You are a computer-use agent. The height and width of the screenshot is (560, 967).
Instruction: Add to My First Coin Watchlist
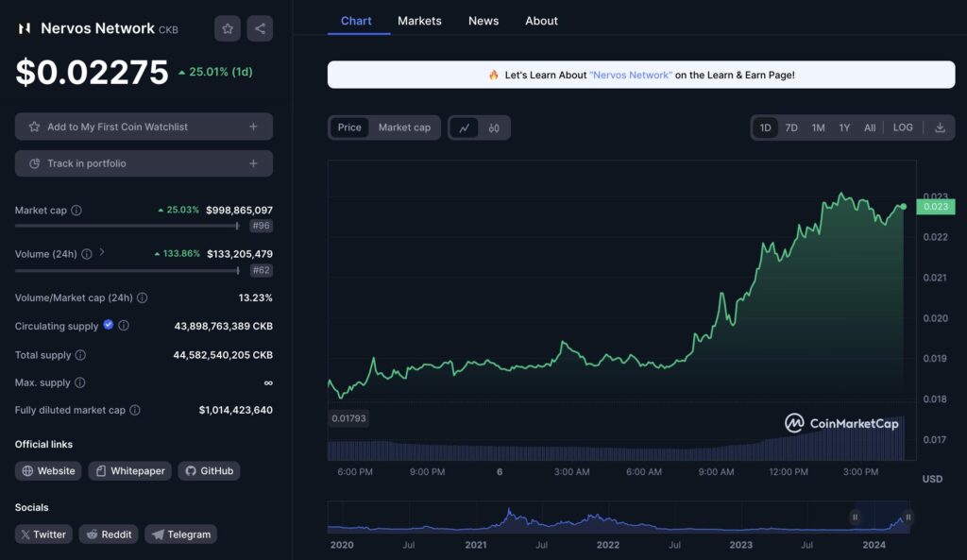144,127
